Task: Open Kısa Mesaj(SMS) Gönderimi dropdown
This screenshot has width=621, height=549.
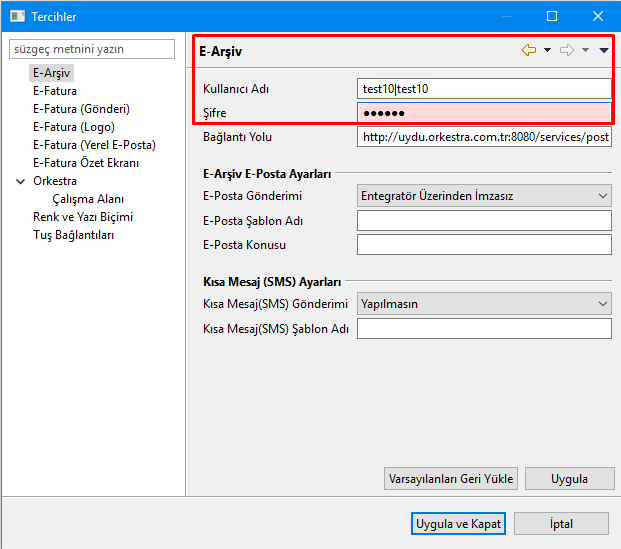Action: coord(484,303)
